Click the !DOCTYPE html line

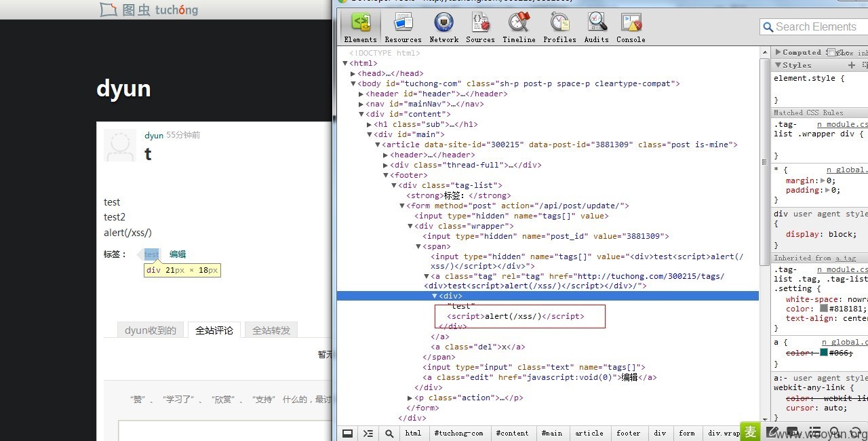[385, 53]
